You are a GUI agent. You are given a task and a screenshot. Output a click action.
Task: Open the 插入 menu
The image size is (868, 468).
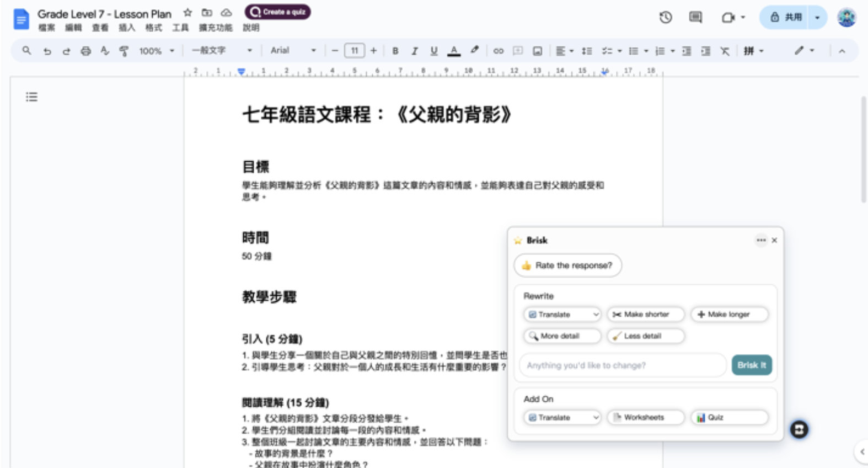pos(127,28)
